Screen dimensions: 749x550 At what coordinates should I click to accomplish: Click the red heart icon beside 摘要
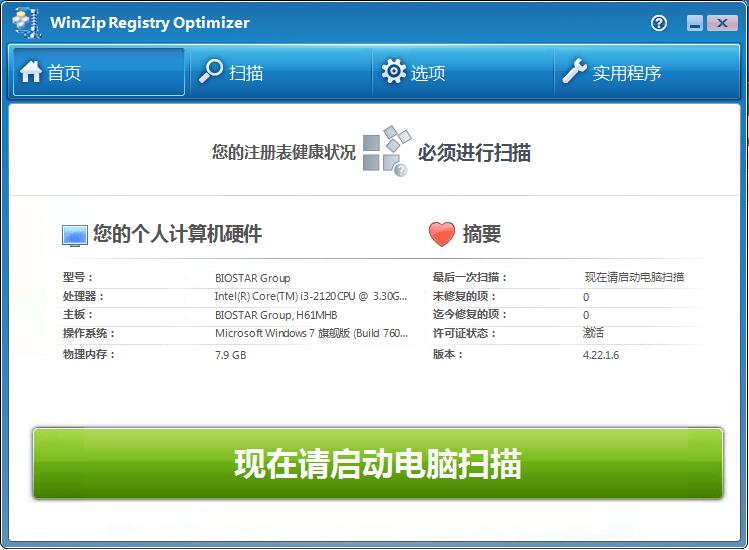(x=441, y=234)
